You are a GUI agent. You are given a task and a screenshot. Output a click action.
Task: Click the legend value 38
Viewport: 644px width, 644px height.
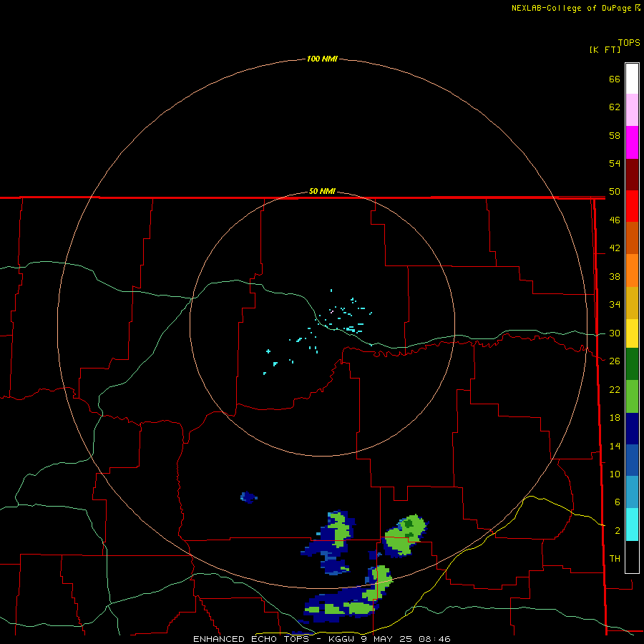[x=615, y=276]
